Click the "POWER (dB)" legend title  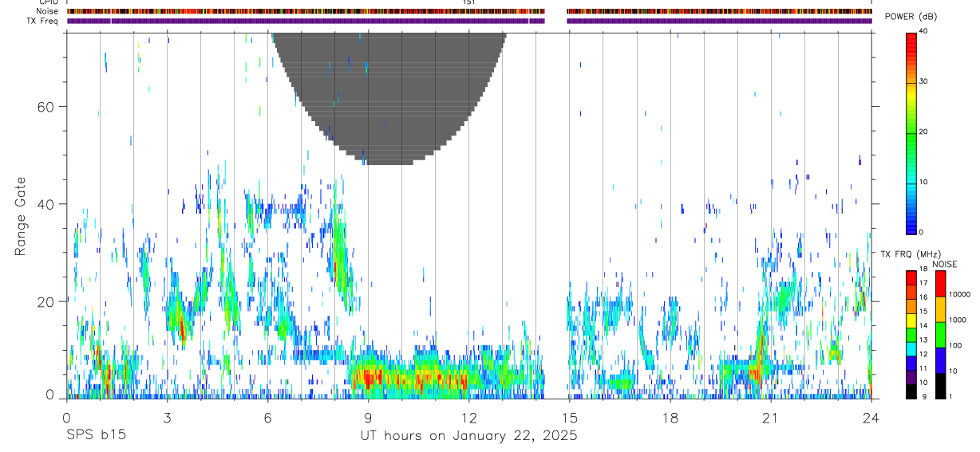(x=911, y=17)
